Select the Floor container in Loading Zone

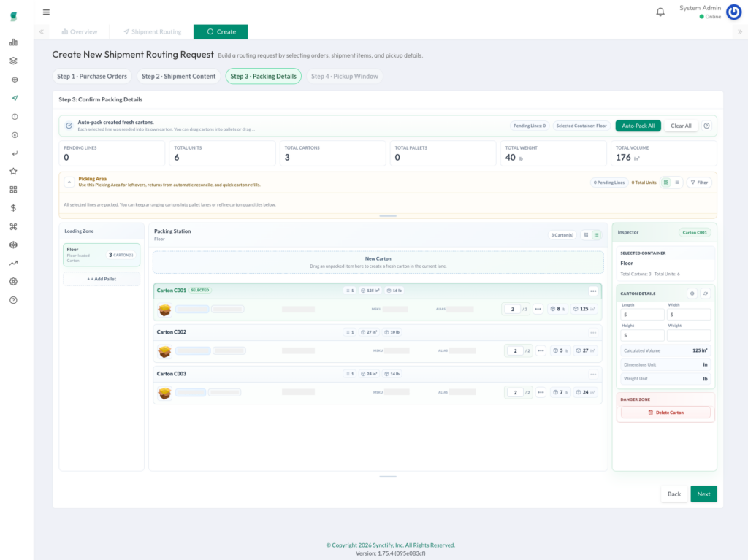102,255
